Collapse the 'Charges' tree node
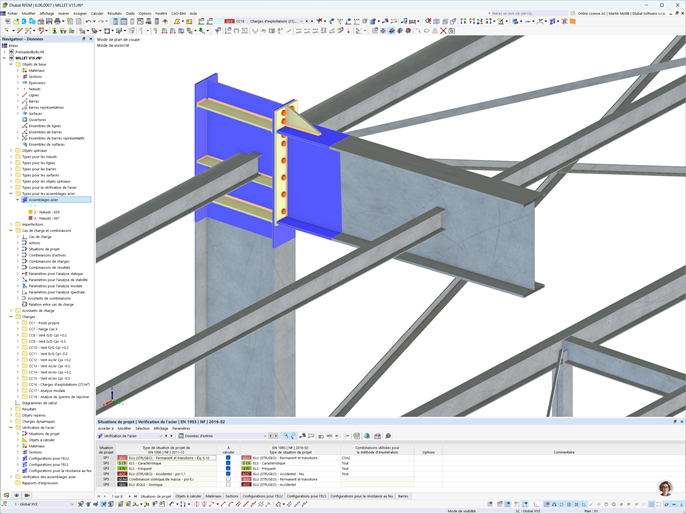 (11, 317)
